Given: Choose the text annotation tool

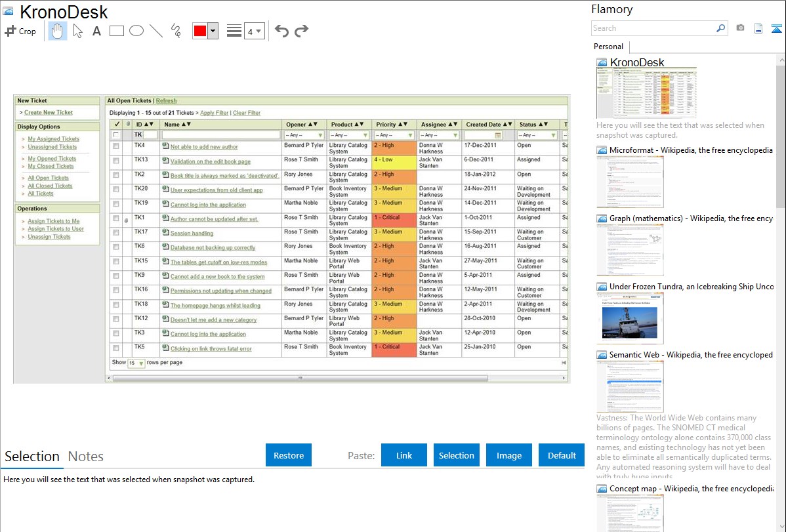Looking at the screenshot, I should (96, 31).
